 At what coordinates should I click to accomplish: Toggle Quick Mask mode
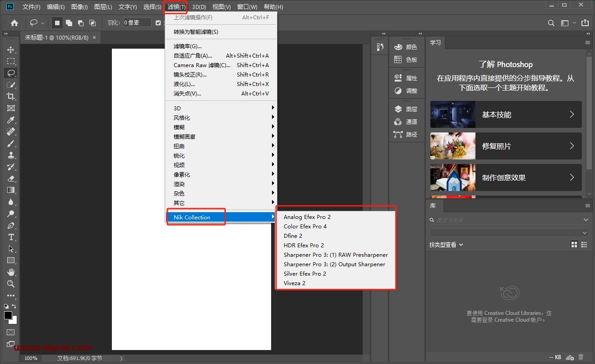(x=11, y=332)
